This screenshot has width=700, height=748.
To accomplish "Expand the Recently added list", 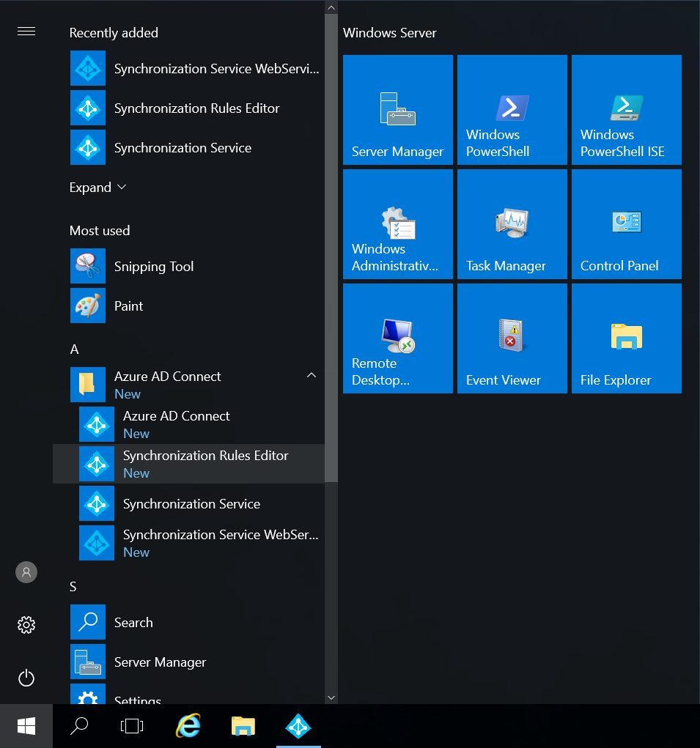I will pos(97,188).
